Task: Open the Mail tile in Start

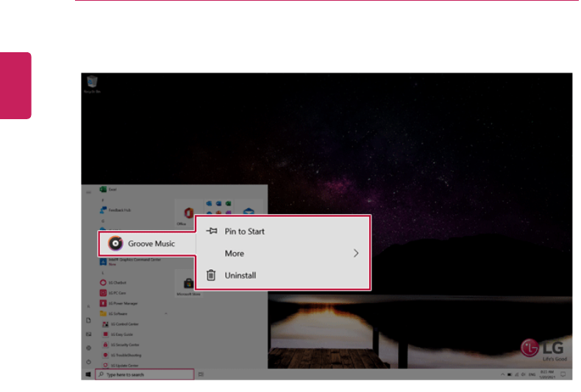Action: pos(249,209)
